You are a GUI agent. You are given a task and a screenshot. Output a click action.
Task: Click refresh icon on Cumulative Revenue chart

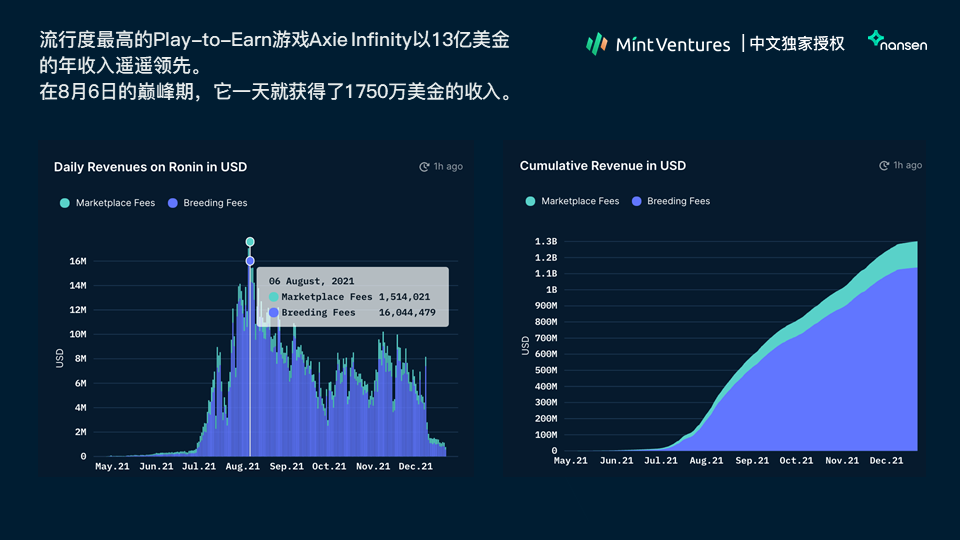click(883, 165)
